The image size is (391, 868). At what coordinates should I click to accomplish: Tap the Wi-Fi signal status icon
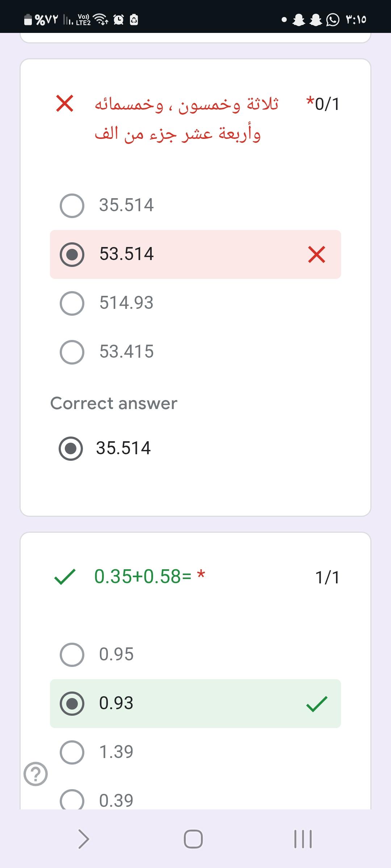[x=101, y=19]
